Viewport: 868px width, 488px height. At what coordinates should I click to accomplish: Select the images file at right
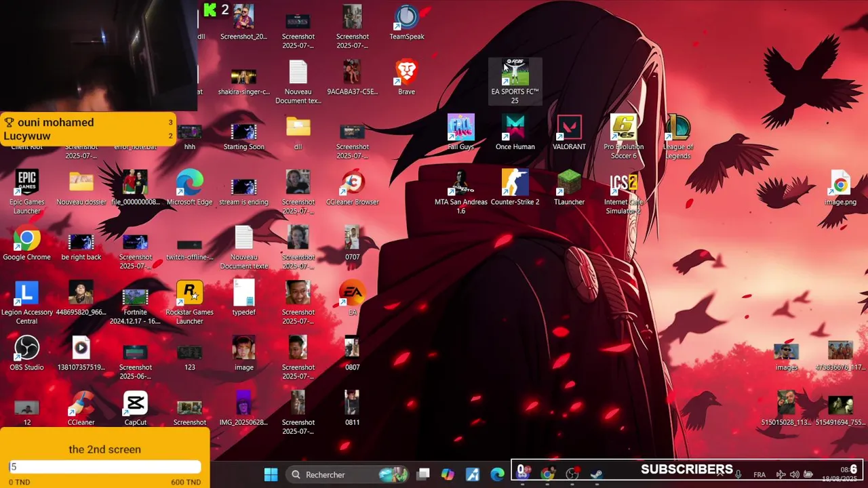click(x=787, y=357)
